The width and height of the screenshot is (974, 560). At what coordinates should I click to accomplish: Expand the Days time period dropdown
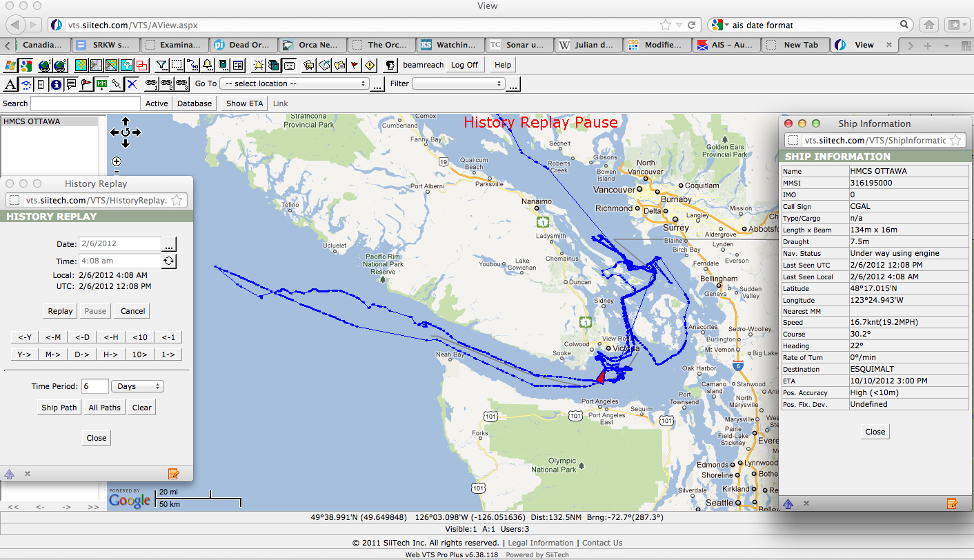[137, 386]
